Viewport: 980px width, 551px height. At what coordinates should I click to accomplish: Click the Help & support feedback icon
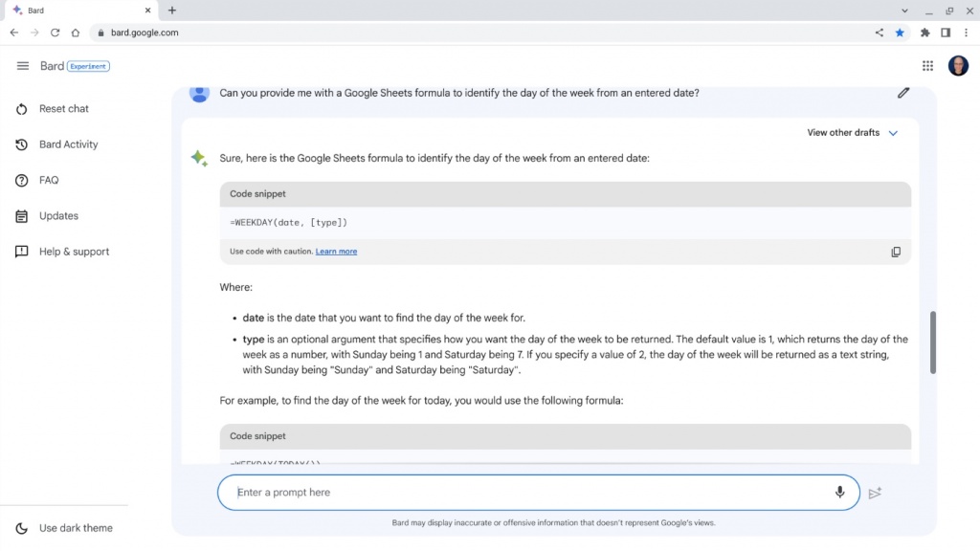click(21, 252)
